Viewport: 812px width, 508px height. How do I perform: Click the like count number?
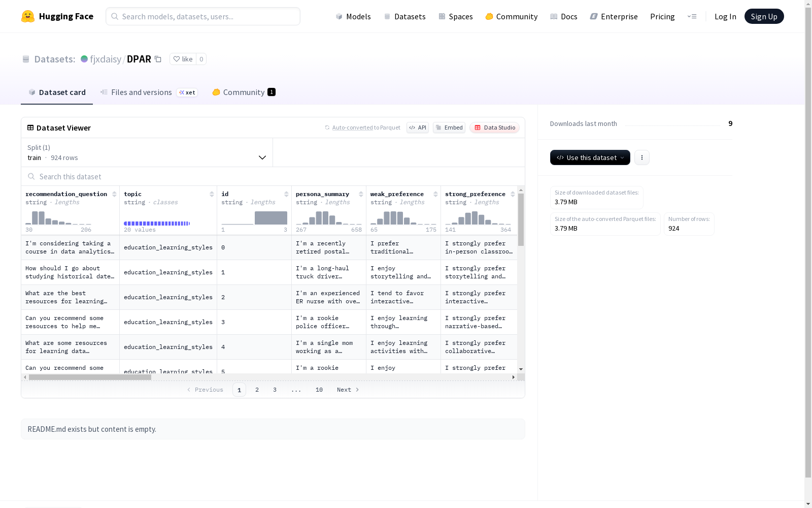201,59
